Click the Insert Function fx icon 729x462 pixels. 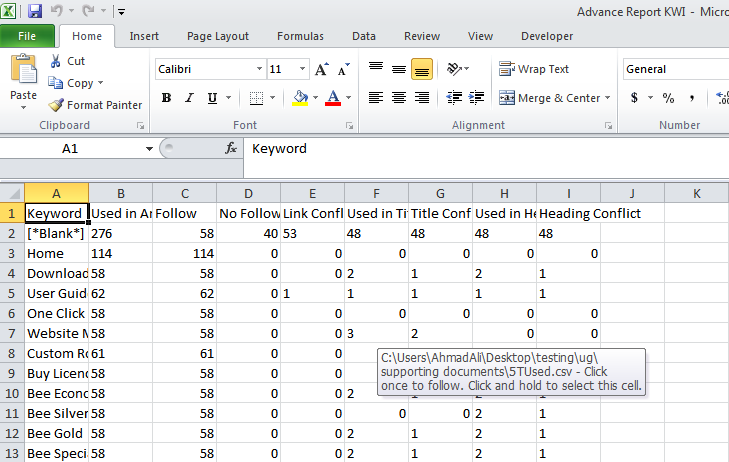[x=231, y=148]
